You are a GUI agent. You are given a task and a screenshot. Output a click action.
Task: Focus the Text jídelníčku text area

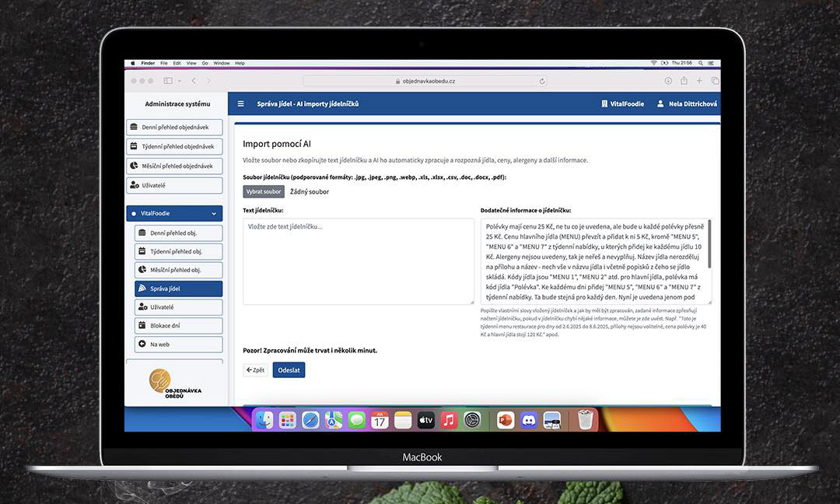358,261
